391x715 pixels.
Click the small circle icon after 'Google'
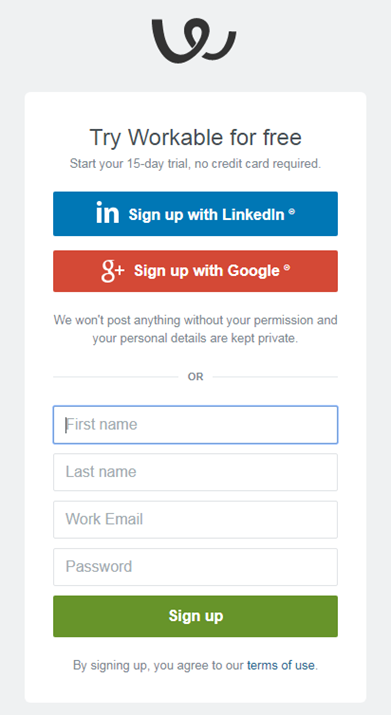coord(287,268)
